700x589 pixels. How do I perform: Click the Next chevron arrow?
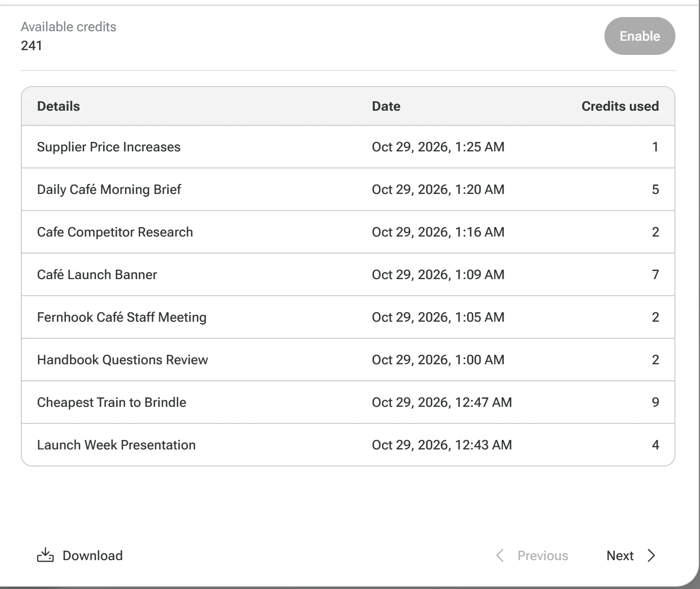651,555
